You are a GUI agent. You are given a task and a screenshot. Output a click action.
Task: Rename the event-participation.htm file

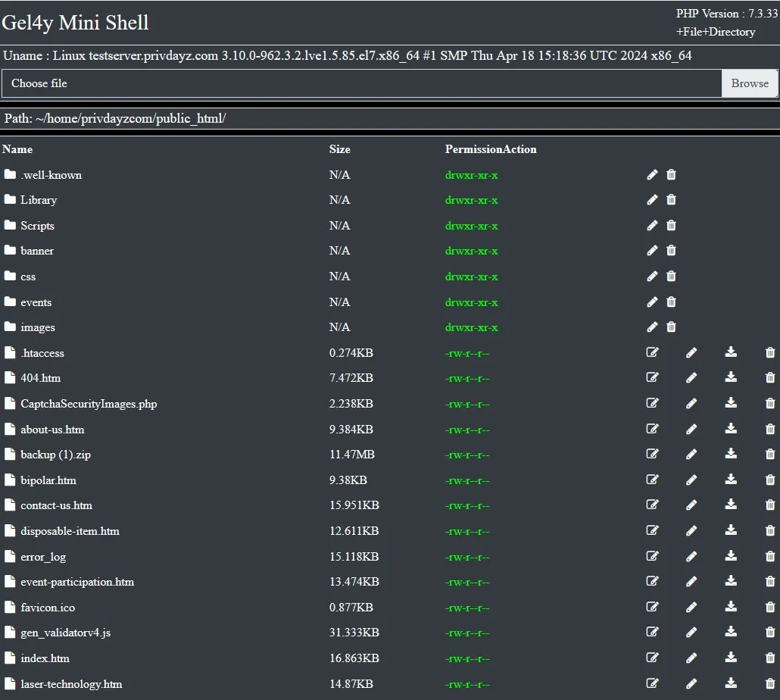click(691, 581)
